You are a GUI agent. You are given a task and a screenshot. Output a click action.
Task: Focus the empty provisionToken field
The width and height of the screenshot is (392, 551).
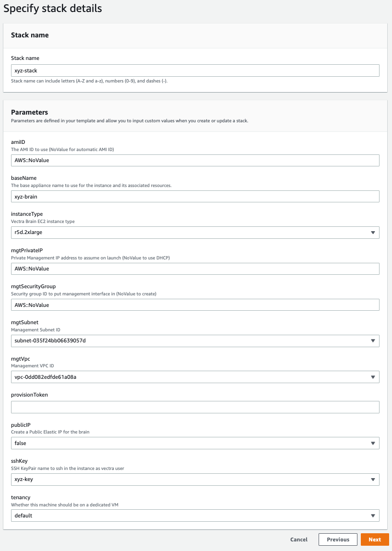click(x=195, y=407)
